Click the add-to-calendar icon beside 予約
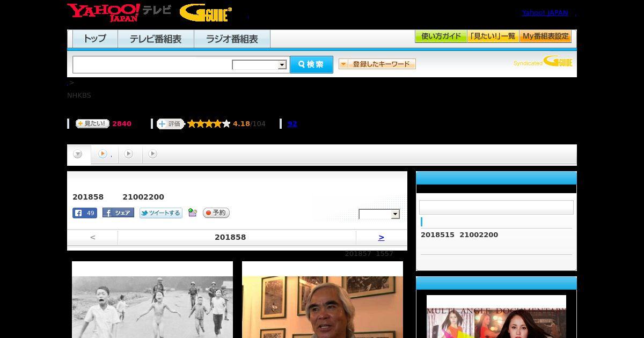Screen dimensions: 644x338 (193, 213)
